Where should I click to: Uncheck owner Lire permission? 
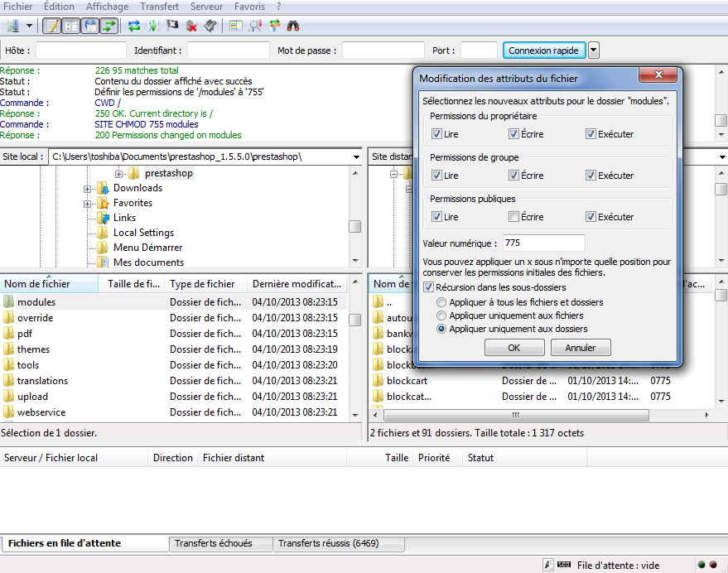tap(436, 134)
